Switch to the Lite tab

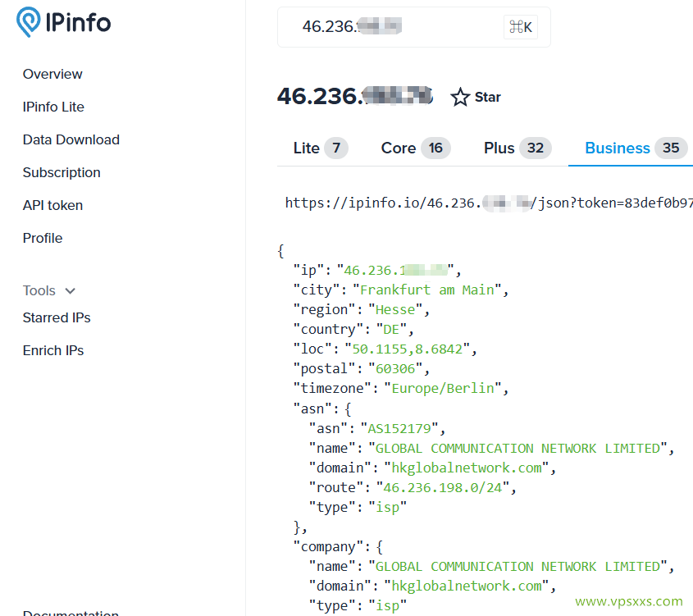point(321,148)
